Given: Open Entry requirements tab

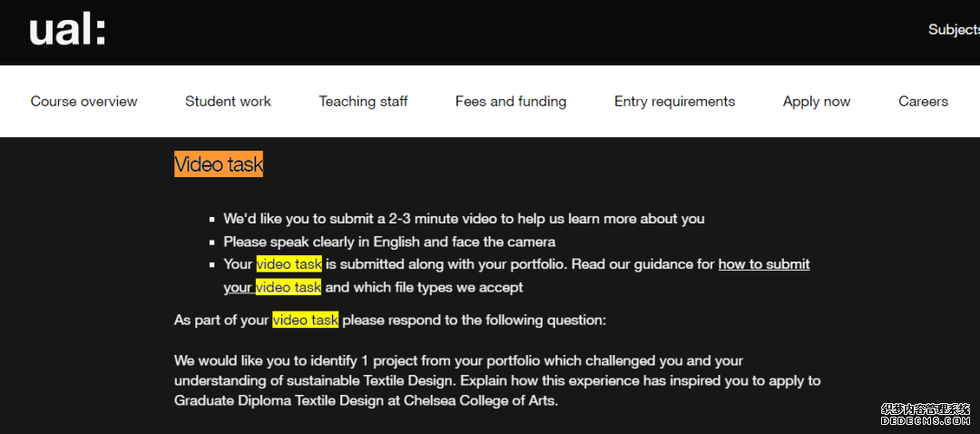Looking at the screenshot, I should (x=674, y=102).
